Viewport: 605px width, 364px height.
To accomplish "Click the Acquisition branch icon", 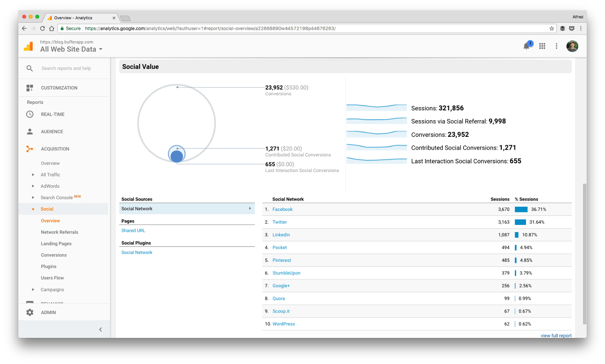I will coord(30,149).
